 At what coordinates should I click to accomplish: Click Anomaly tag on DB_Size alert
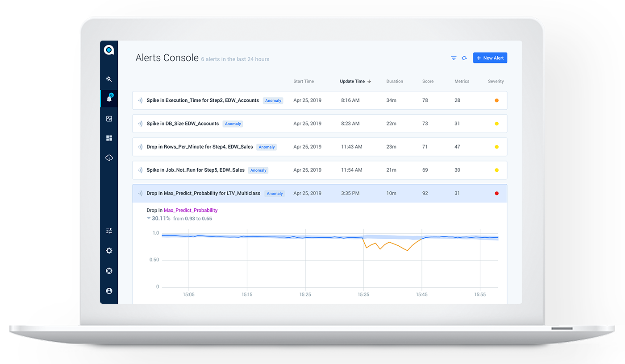click(233, 124)
